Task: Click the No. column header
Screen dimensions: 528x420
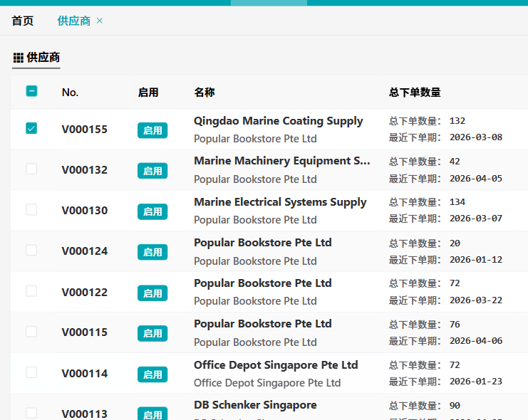Action: click(x=70, y=93)
